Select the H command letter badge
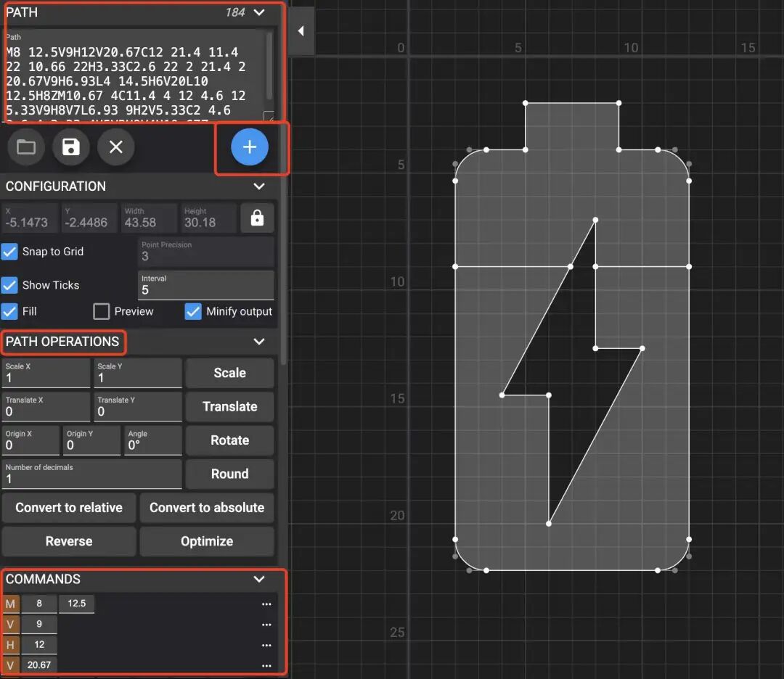 coord(10,644)
